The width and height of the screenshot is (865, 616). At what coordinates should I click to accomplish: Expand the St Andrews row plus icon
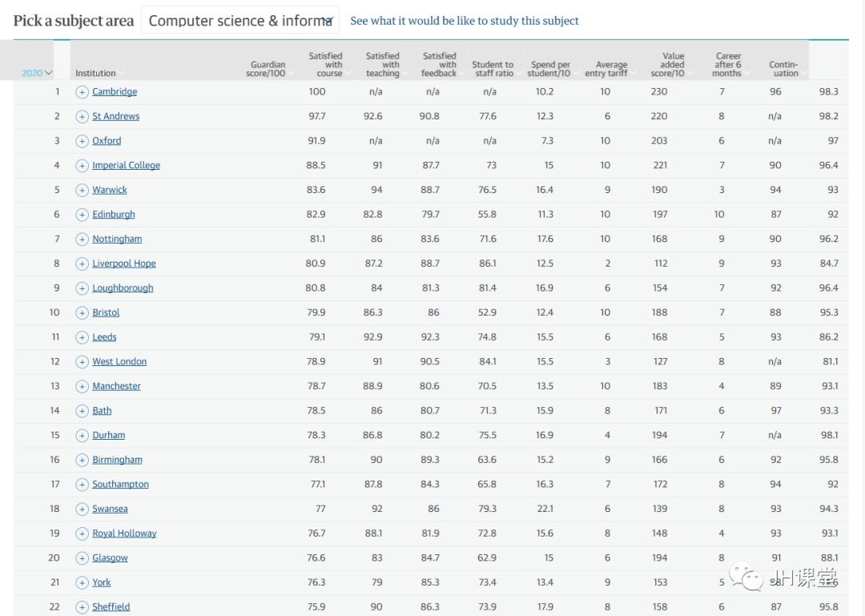point(82,116)
